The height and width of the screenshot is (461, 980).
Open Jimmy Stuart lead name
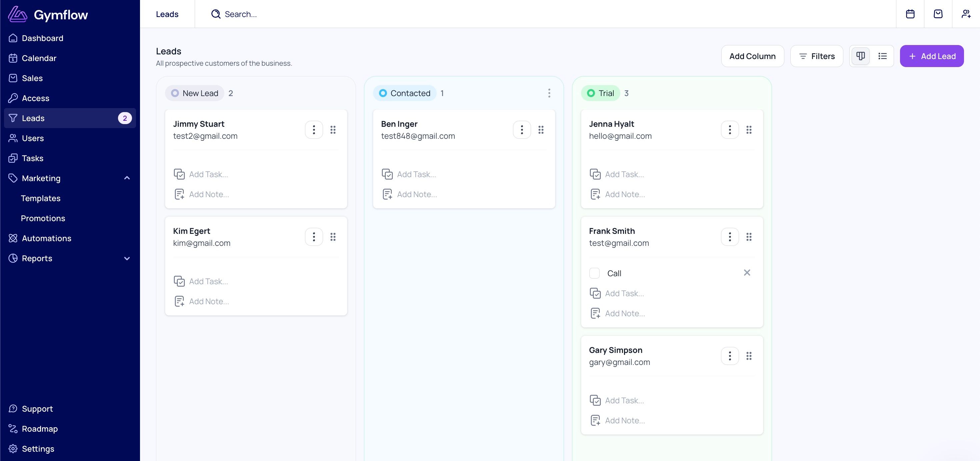click(199, 124)
